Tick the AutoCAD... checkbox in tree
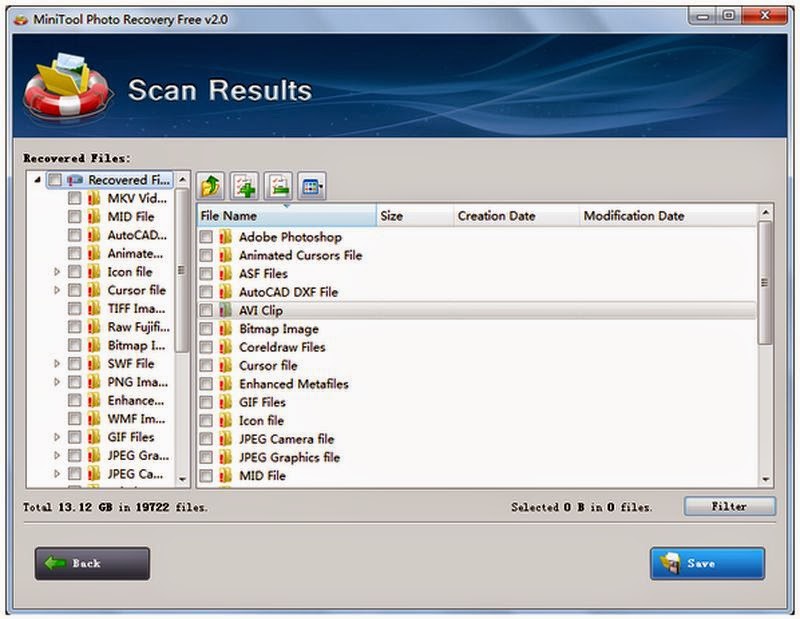This screenshot has height=619, width=800. coord(74,235)
